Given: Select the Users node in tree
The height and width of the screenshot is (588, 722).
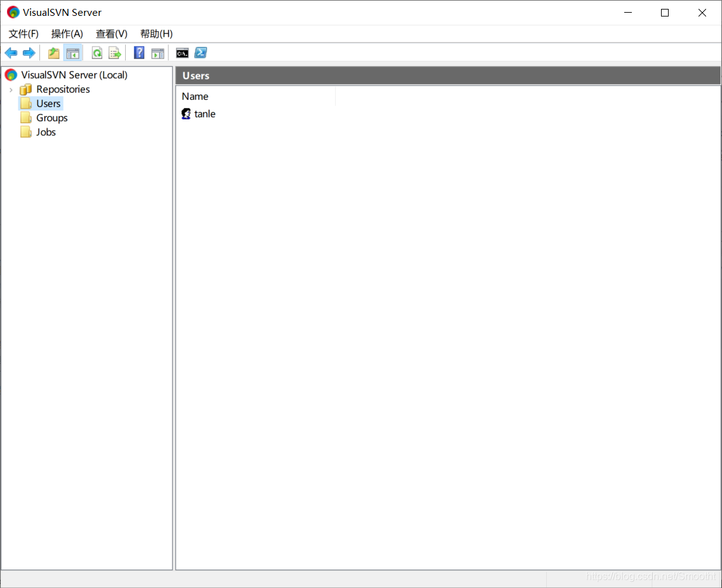Looking at the screenshot, I should [x=48, y=104].
